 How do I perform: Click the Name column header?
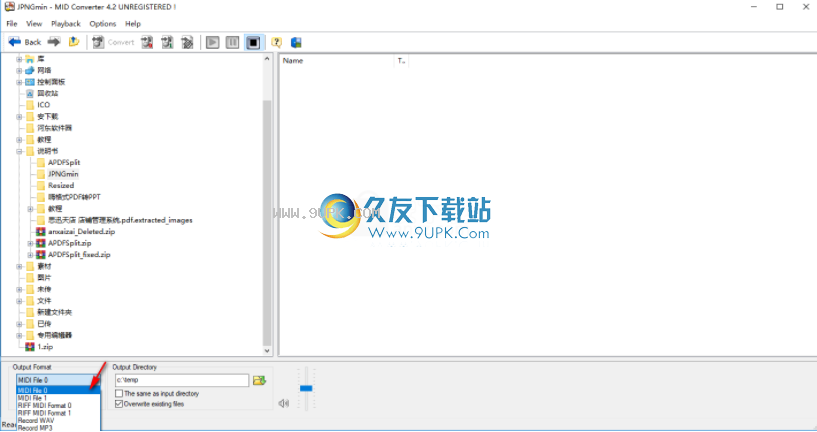337,61
